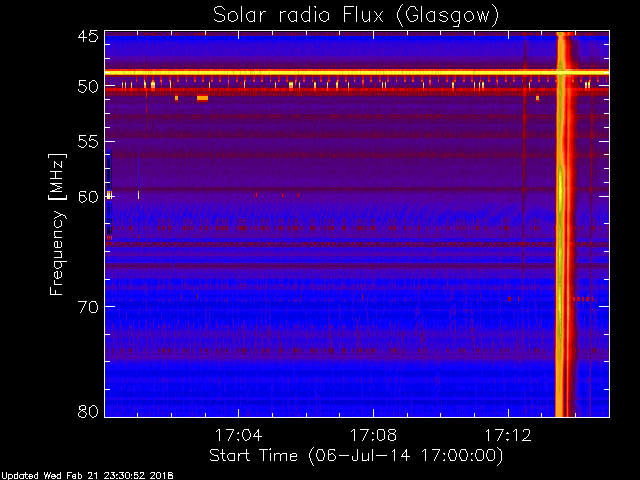Click the "Updated Wed Feb 21 23:30:52 2018" timestamp
The image size is (640, 480).
click(87, 476)
